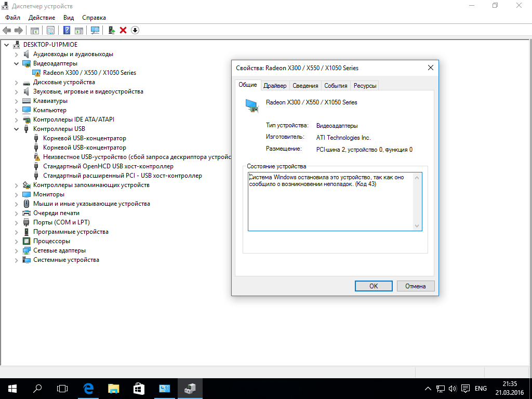This screenshot has height=399, width=532.
Task: Open Task View on the taskbar
Action: click(62, 389)
